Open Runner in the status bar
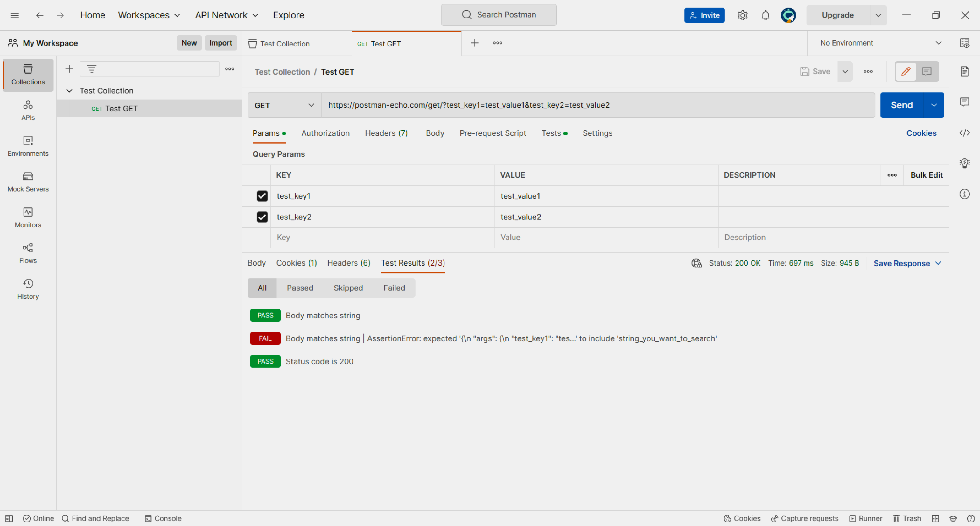Screen dimensions: 980x526 coord(865,518)
